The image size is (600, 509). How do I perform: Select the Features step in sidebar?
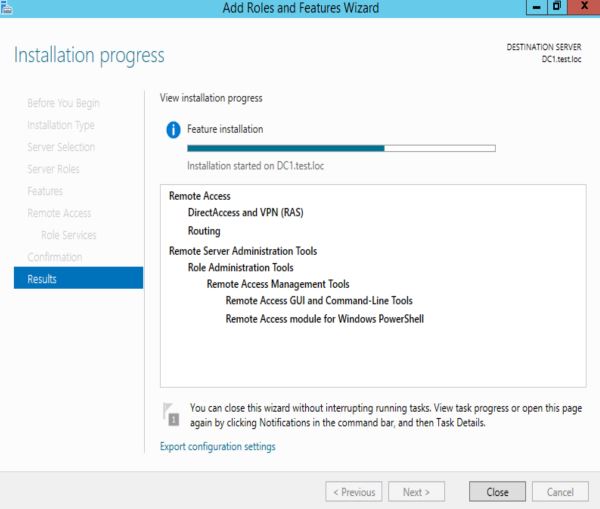click(x=45, y=191)
